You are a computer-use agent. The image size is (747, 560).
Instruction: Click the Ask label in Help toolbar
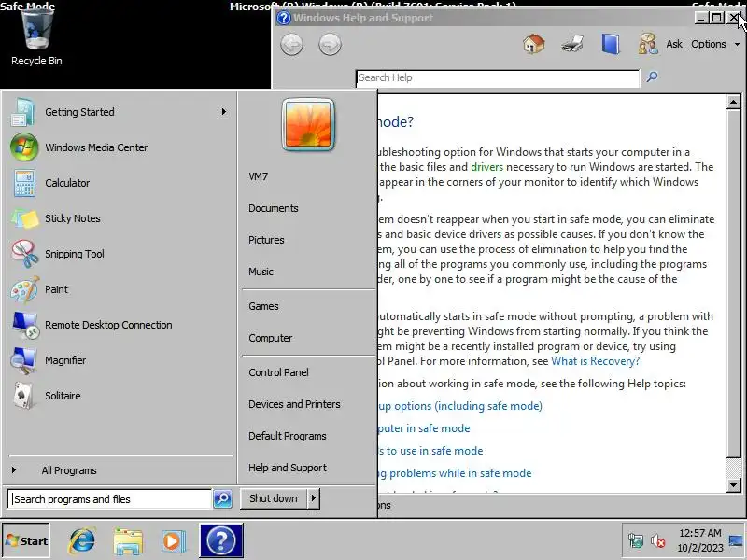click(674, 44)
